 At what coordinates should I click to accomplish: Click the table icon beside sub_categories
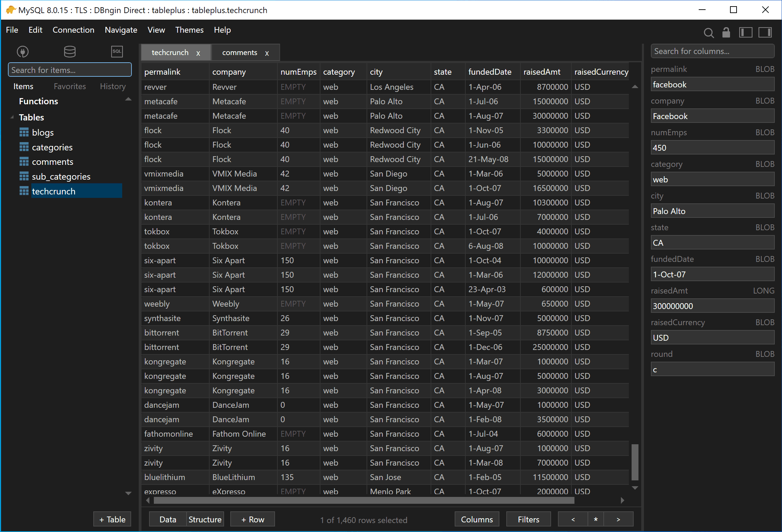tap(23, 176)
